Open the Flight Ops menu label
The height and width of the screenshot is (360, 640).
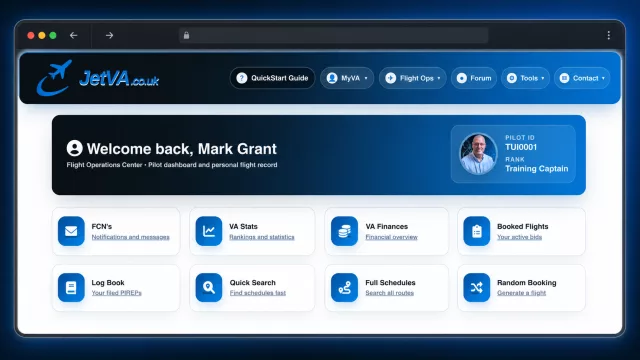coord(417,78)
